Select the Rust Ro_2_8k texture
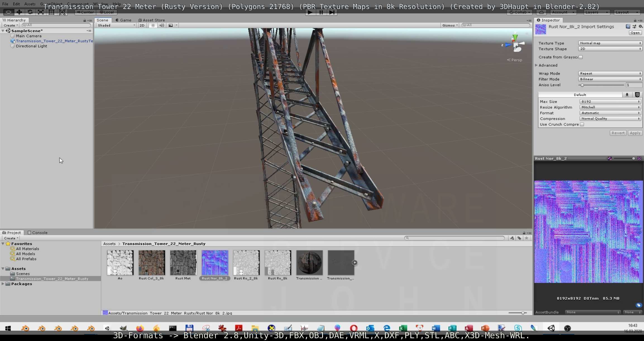This screenshot has height=341, width=644. pyautogui.click(x=246, y=263)
